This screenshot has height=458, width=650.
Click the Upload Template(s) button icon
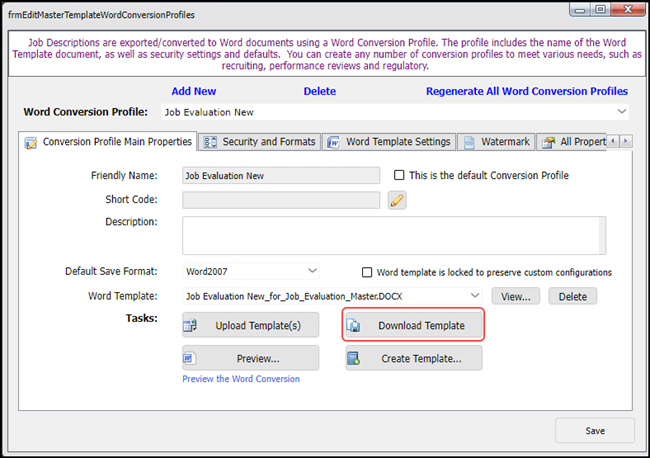click(x=190, y=325)
